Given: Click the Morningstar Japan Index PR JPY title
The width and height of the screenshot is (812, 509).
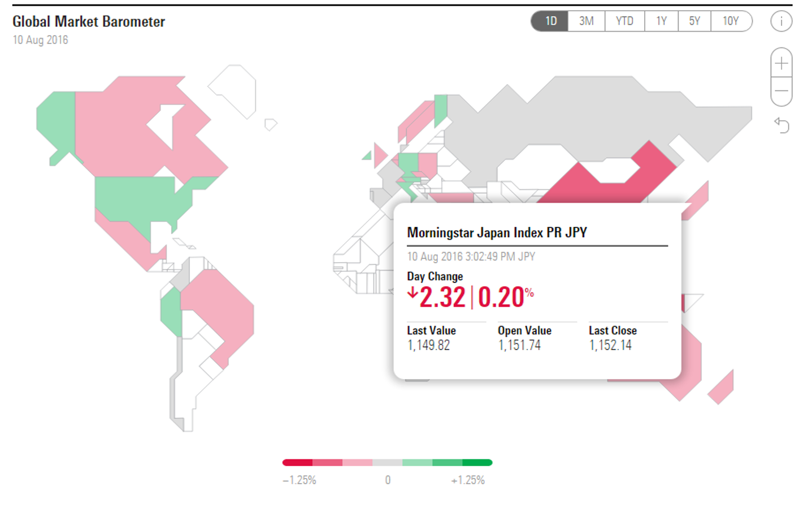Looking at the screenshot, I should click(x=497, y=232).
